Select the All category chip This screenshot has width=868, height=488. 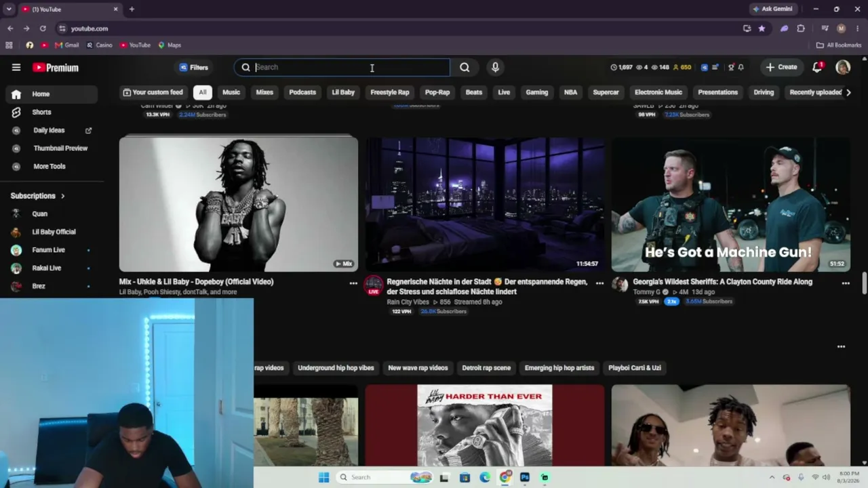202,92
